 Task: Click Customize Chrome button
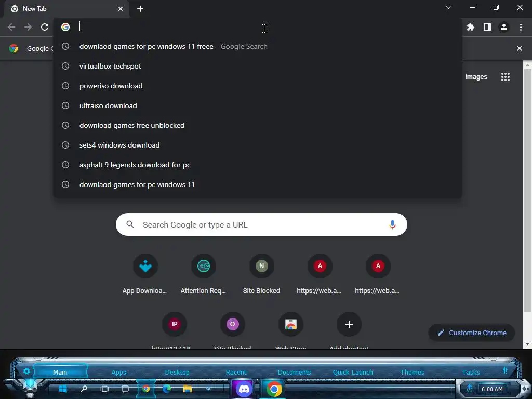[472, 333]
